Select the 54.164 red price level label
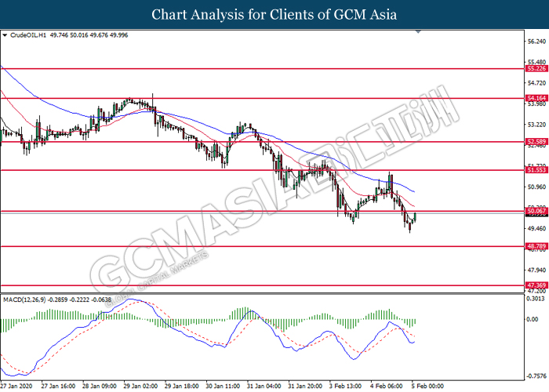The width and height of the screenshot is (549, 392). pos(536,98)
